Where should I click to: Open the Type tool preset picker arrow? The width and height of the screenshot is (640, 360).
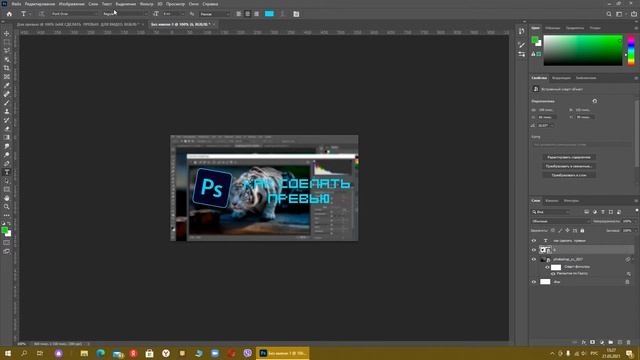[30, 14]
